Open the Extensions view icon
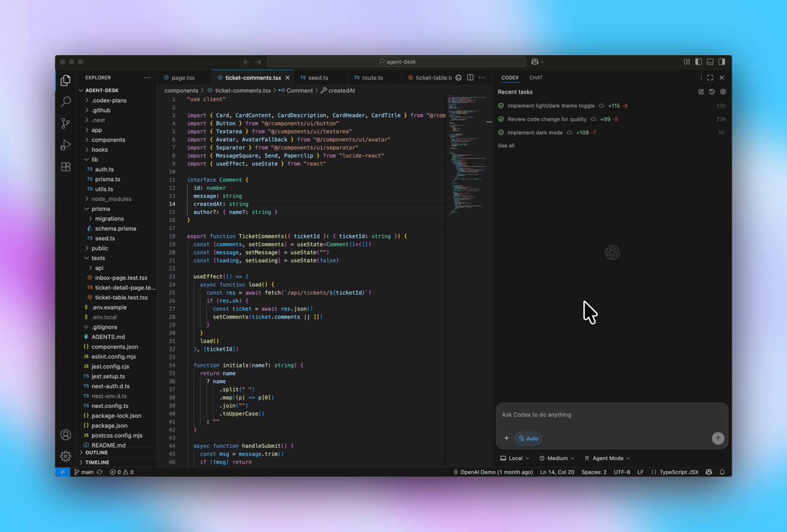Image resolution: width=787 pixels, height=532 pixels. [66, 167]
